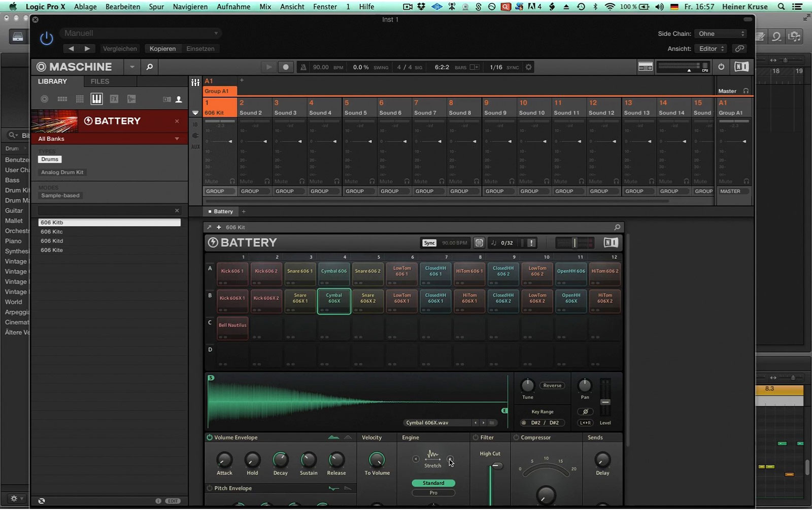Select the Sample-based mode tag

(60, 195)
